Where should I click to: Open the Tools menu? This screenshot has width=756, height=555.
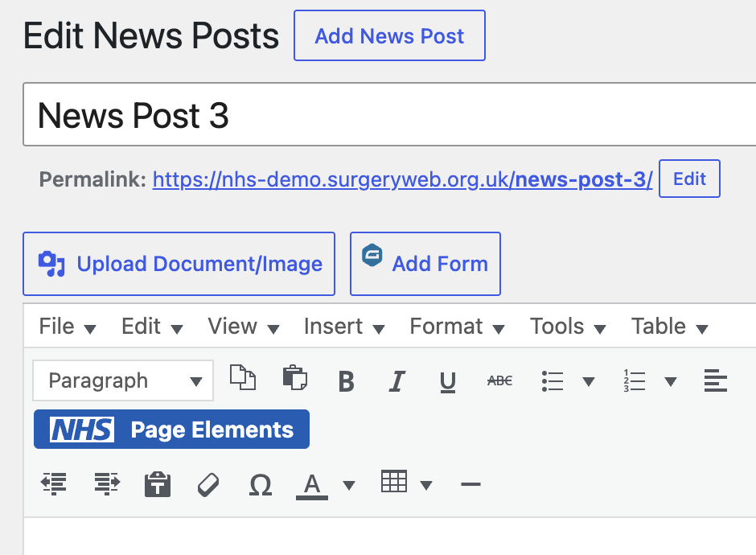(x=568, y=327)
